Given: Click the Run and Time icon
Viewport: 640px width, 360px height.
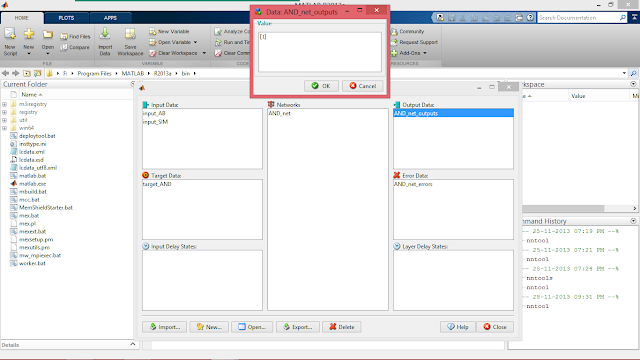Looking at the screenshot, I should click(x=218, y=42).
